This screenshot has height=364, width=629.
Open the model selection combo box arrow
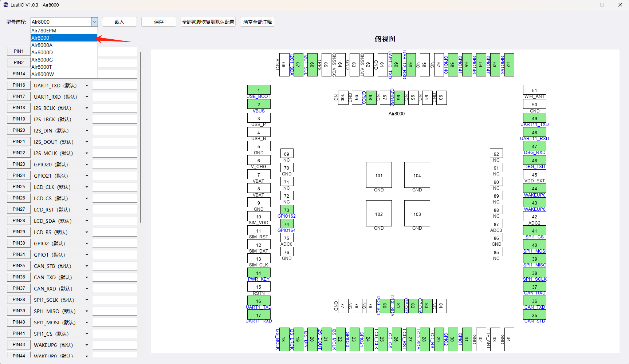pos(94,22)
